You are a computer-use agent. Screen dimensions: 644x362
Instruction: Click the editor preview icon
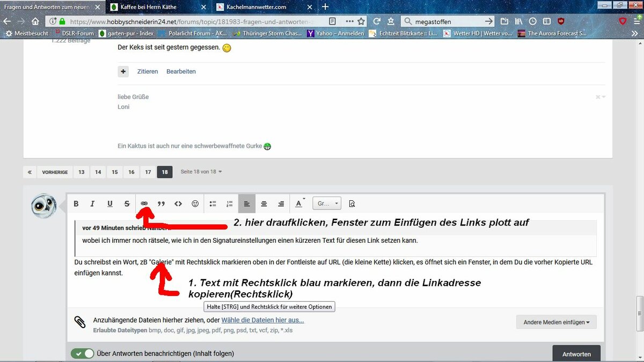coord(352,204)
